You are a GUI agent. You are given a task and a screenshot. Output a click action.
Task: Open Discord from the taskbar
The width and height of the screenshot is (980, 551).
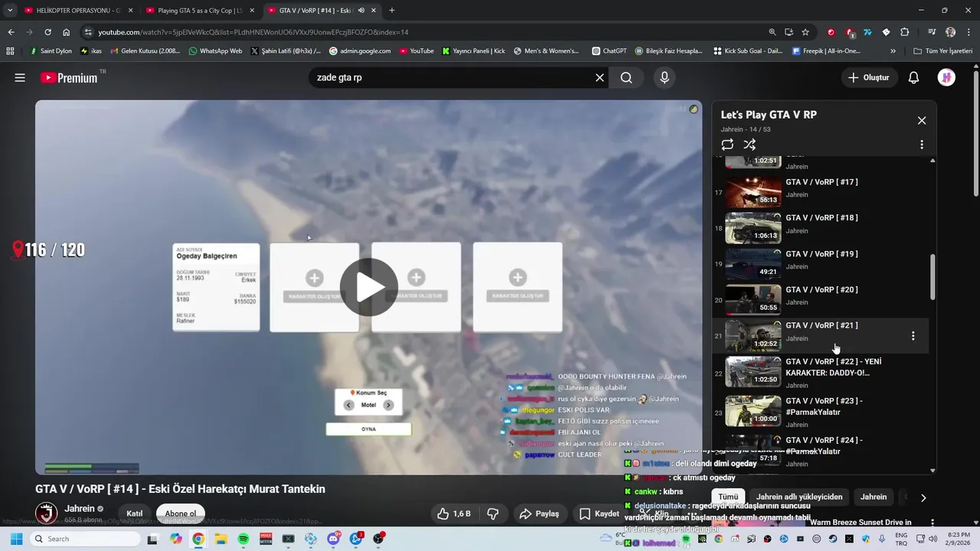(334, 539)
